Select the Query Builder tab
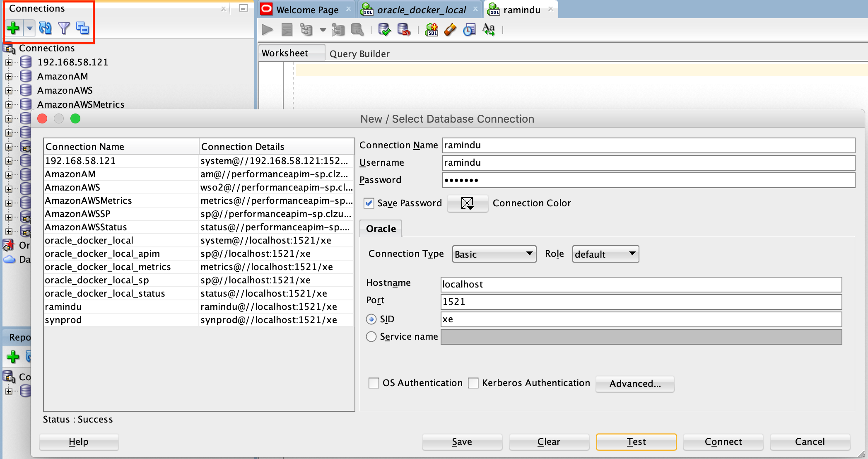 tap(359, 54)
